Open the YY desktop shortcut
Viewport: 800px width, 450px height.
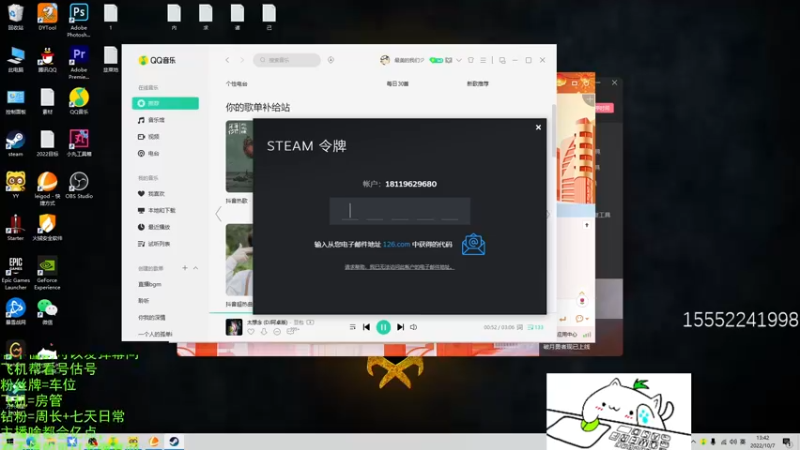pyautogui.click(x=15, y=185)
